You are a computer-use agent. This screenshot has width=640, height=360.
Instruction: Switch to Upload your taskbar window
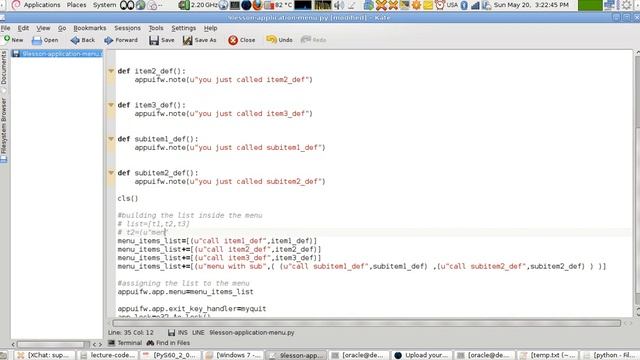tap(422, 355)
